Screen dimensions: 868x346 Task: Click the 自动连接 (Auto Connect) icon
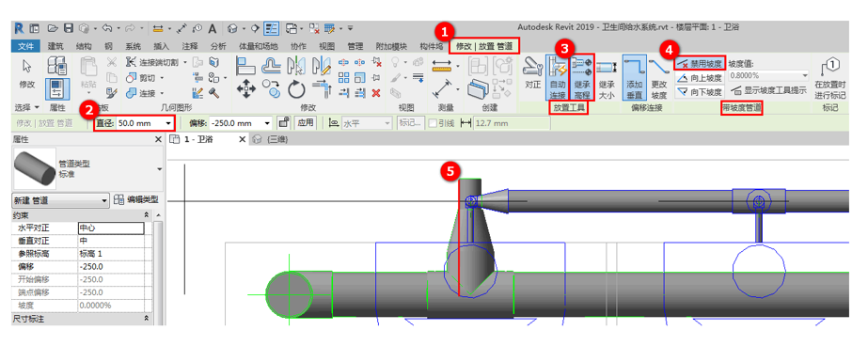tap(558, 77)
